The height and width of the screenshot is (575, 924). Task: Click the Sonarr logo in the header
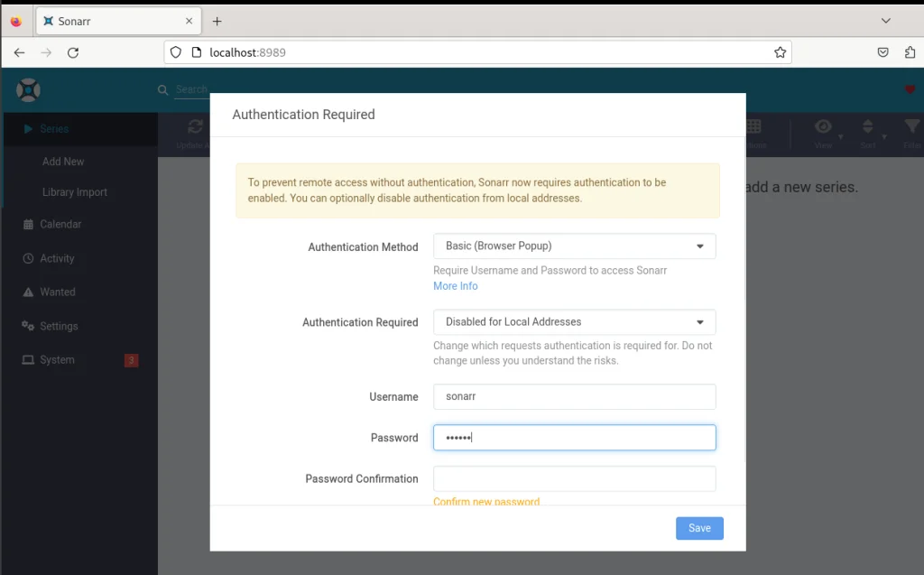click(29, 89)
